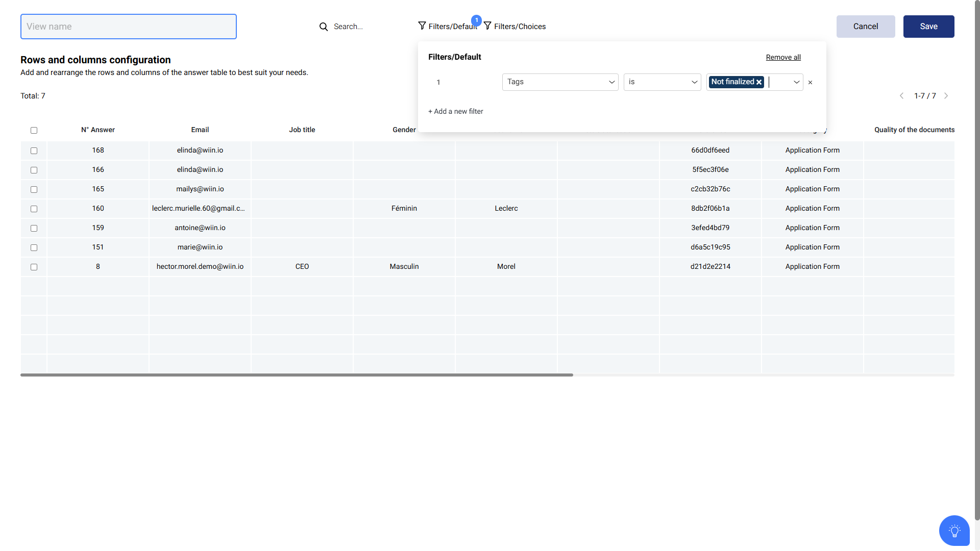The width and height of the screenshot is (980, 551).
Task: Toggle the select-all rows checkbox
Action: coord(34,130)
